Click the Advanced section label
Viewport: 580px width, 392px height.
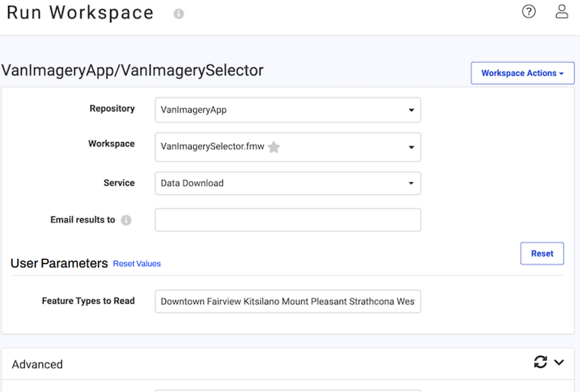37,364
